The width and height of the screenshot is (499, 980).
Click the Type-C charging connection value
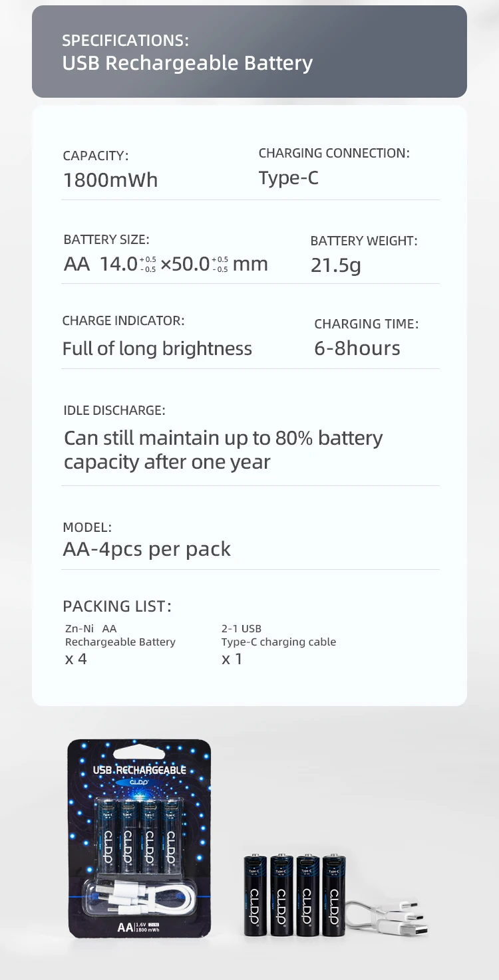[x=288, y=178]
